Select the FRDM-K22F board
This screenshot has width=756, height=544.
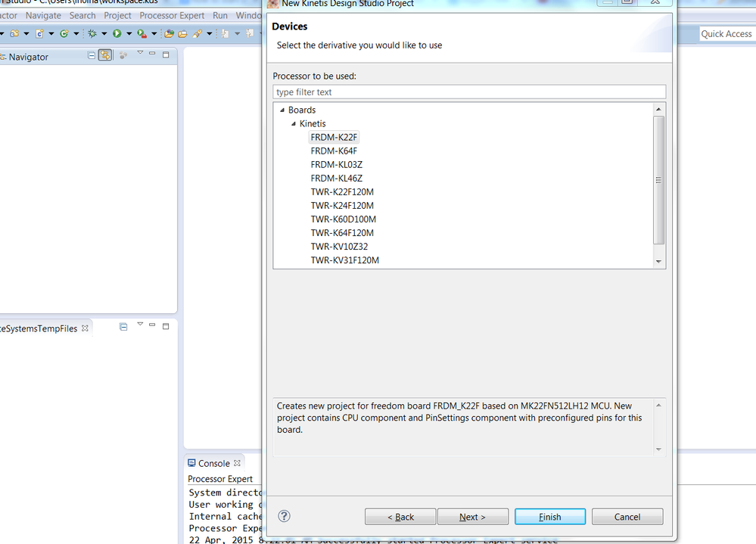click(334, 138)
